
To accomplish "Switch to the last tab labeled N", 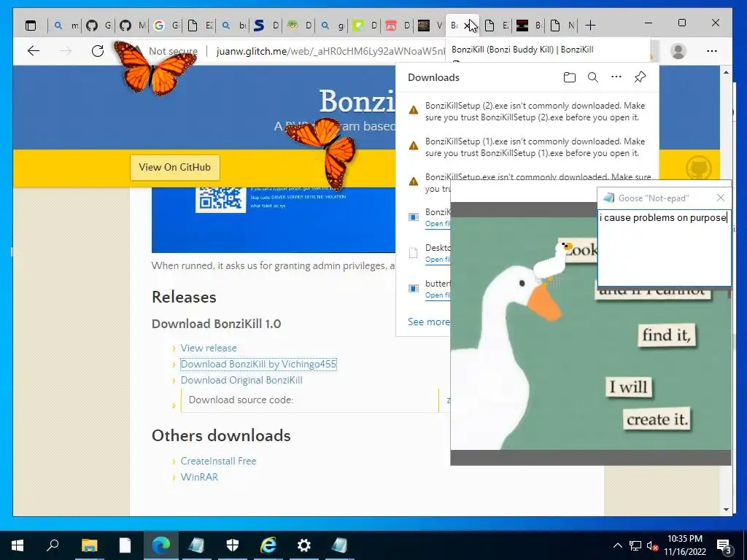I will pos(562,26).
